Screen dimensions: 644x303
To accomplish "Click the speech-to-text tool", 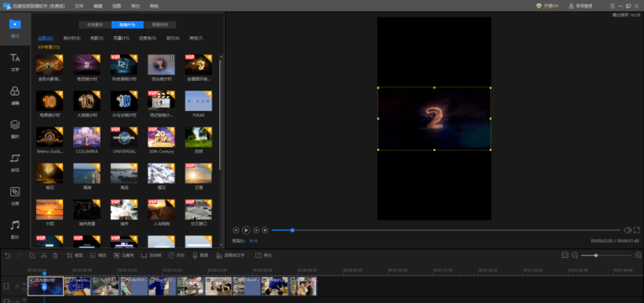I will pyautogui.click(x=230, y=255).
